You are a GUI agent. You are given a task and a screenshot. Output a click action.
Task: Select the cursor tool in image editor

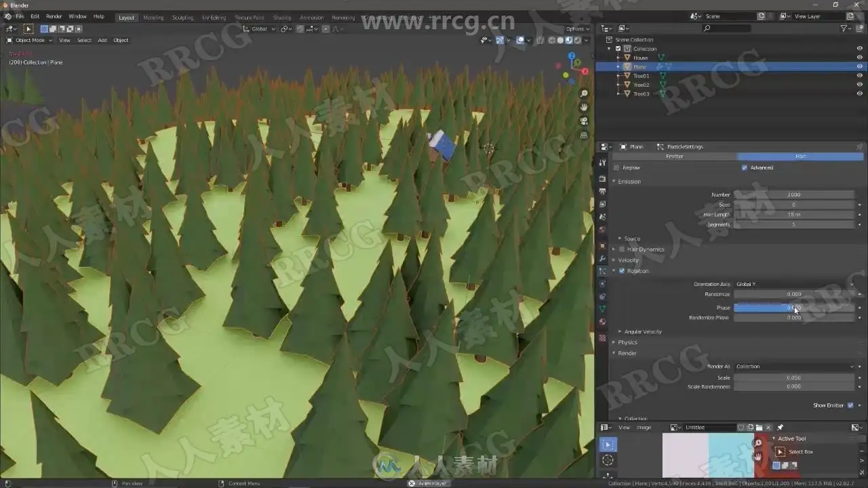click(x=608, y=461)
